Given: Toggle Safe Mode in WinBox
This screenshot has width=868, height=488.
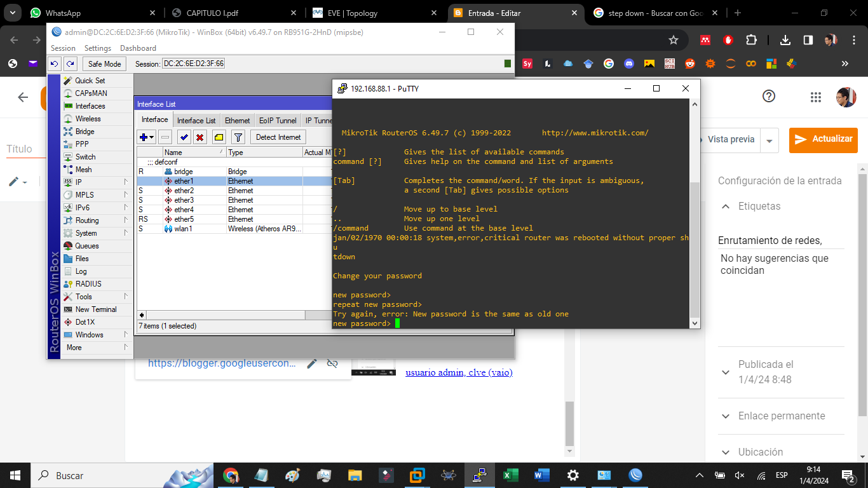Looking at the screenshot, I should (104, 64).
